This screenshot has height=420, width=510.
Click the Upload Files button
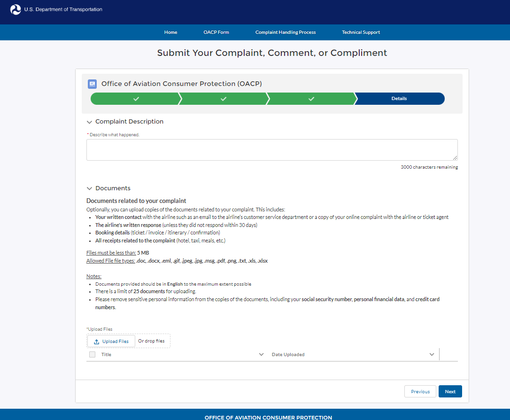tap(111, 341)
